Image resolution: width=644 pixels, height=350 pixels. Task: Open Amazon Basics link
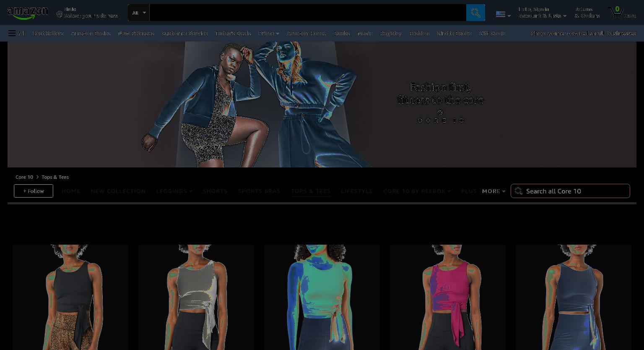click(x=91, y=33)
